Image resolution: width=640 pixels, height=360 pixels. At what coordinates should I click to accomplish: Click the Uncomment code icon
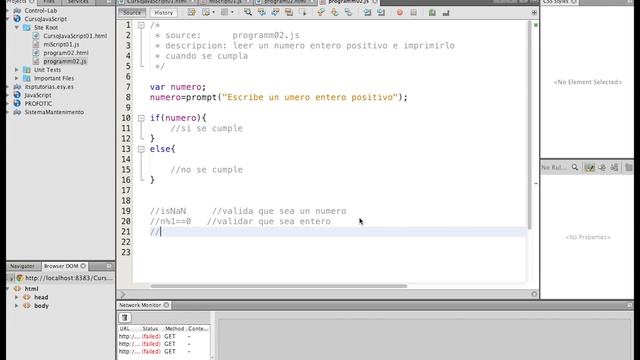[446, 13]
